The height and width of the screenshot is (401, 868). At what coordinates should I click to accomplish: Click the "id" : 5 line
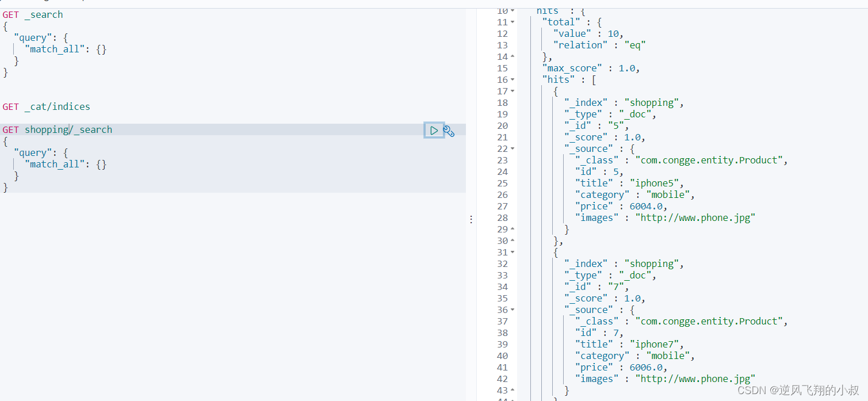[599, 172]
